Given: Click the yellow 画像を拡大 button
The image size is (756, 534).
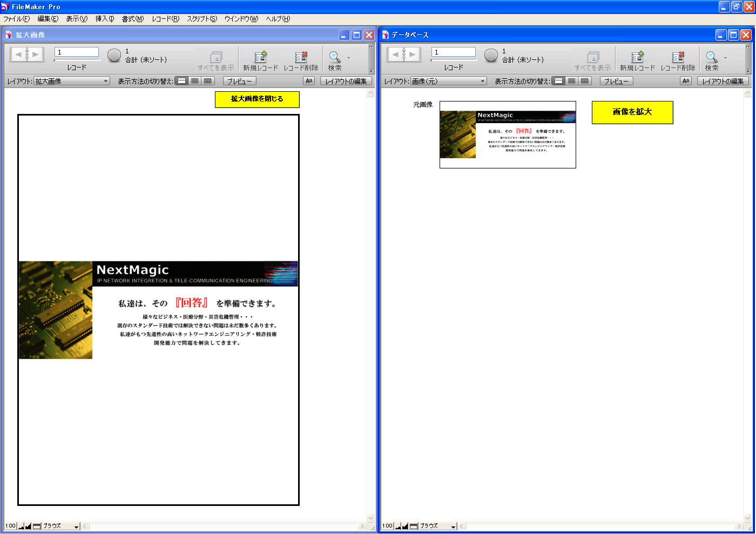Looking at the screenshot, I should pos(632,112).
